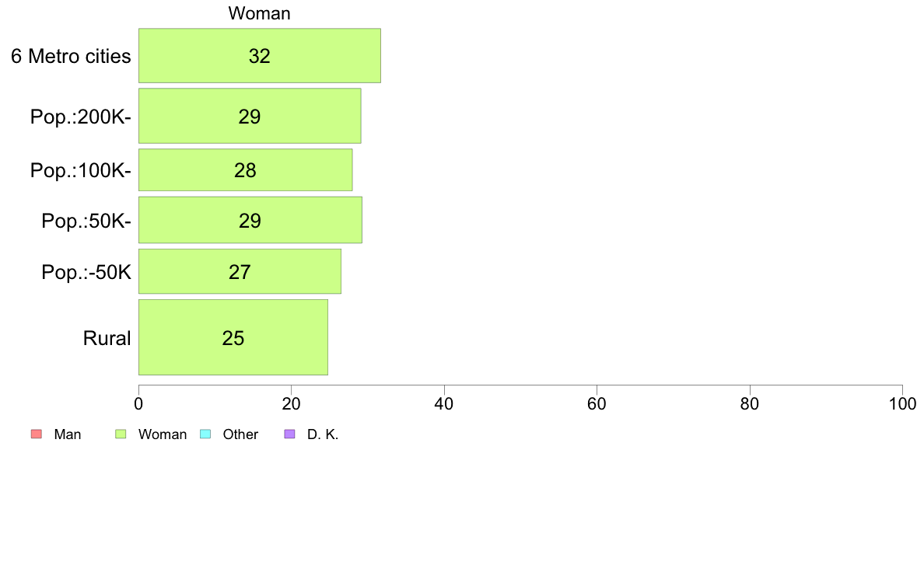Screen dimensions: 924x572
Task: Select the Rural bar showing 25
Action: click(233, 337)
